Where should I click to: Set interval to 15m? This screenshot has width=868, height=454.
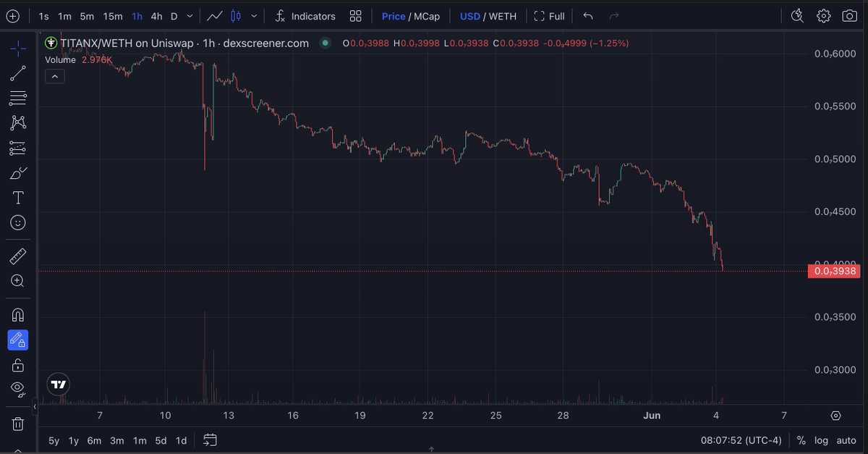(x=112, y=16)
